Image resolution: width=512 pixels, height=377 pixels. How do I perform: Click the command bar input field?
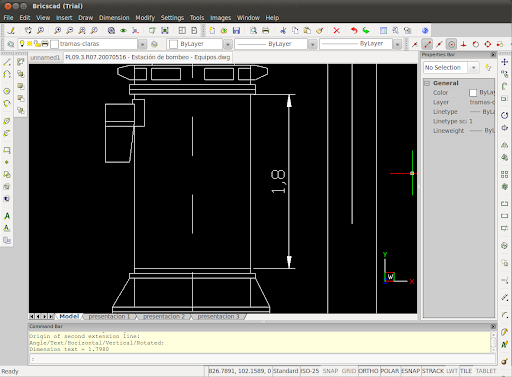261,359
